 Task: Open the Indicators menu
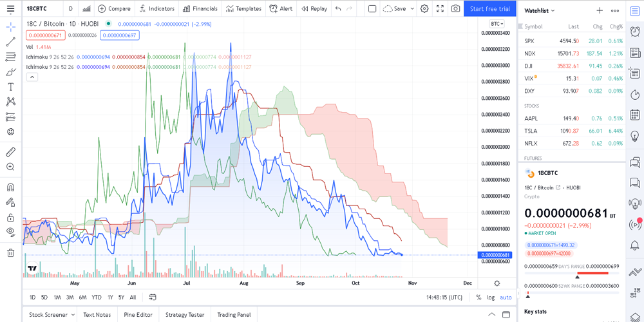pyautogui.click(x=156, y=8)
